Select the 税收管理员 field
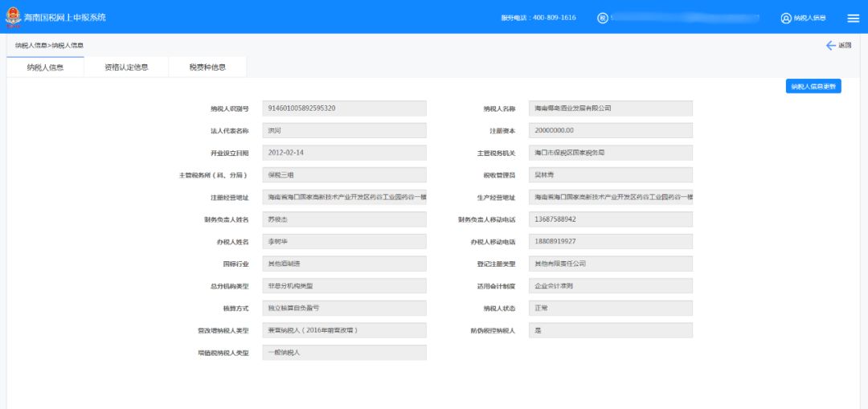The width and height of the screenshot is (868, 409). [x=611, y=175]
